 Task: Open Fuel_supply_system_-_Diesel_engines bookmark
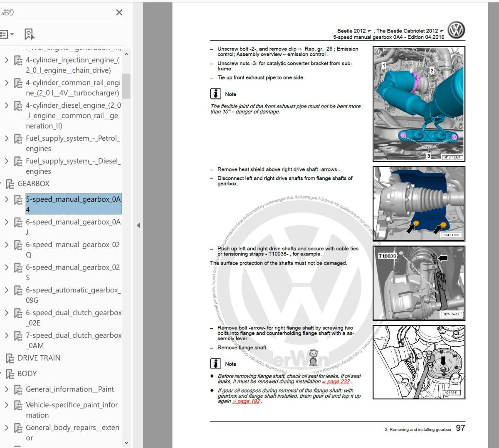(x=74, y=166)
